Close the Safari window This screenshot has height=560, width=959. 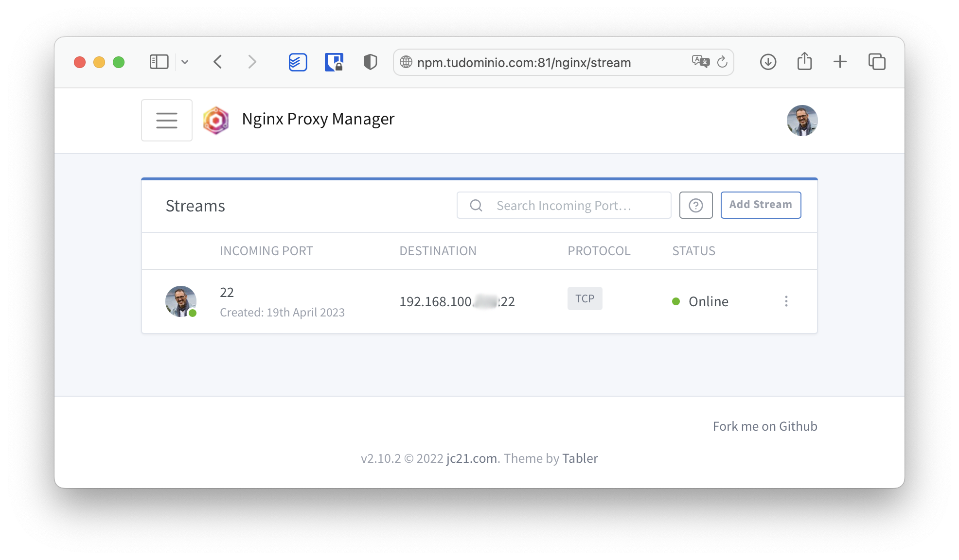(80, 62)
